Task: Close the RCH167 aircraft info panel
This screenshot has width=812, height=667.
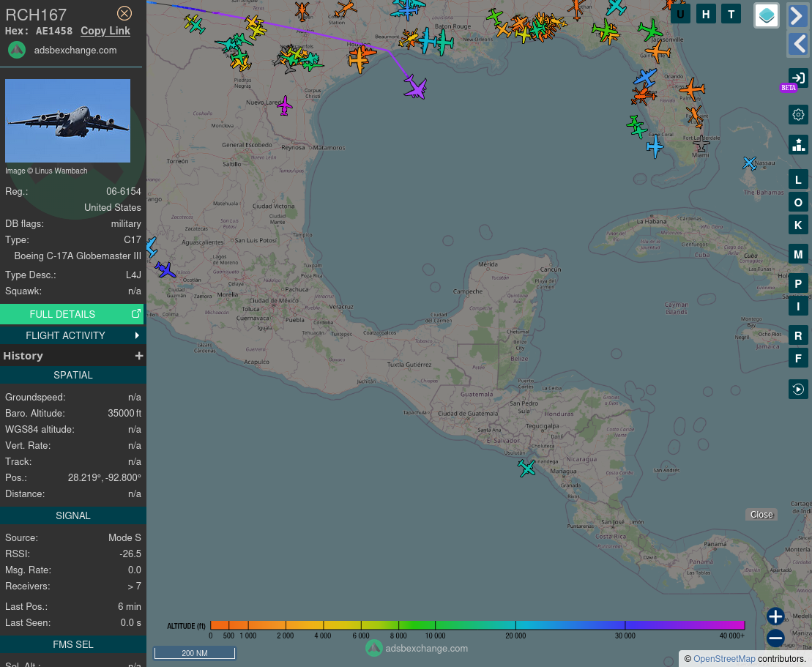Action: pyautogui.click(x=124, y=13)
